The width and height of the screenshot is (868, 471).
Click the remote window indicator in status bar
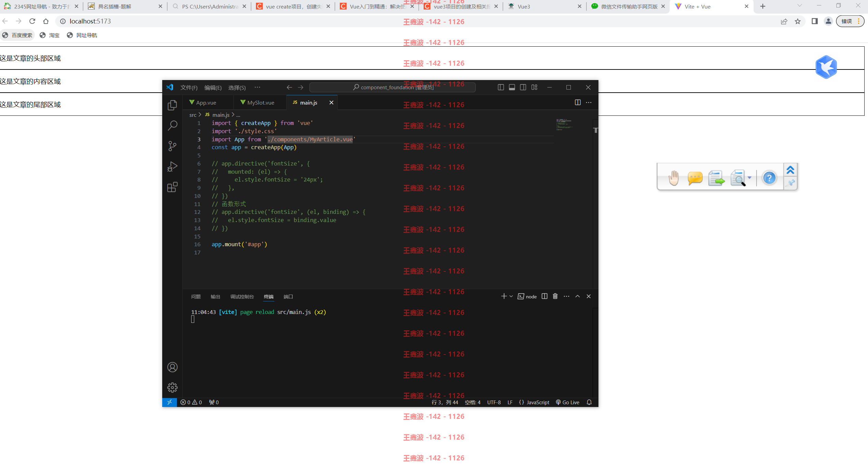click(169, 402)
